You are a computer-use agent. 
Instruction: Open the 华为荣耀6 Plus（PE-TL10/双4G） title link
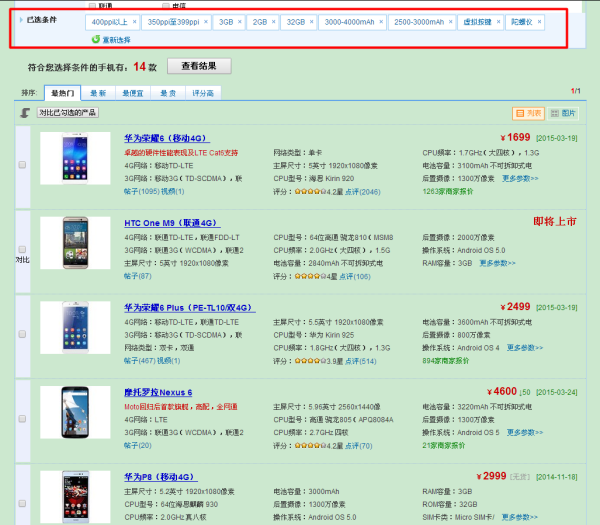[190, 308]
